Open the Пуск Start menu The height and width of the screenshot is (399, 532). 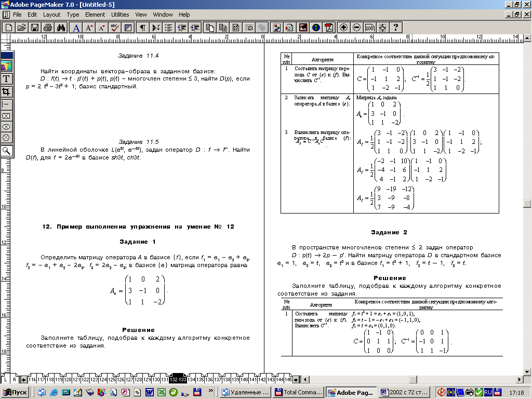(15, 392)
